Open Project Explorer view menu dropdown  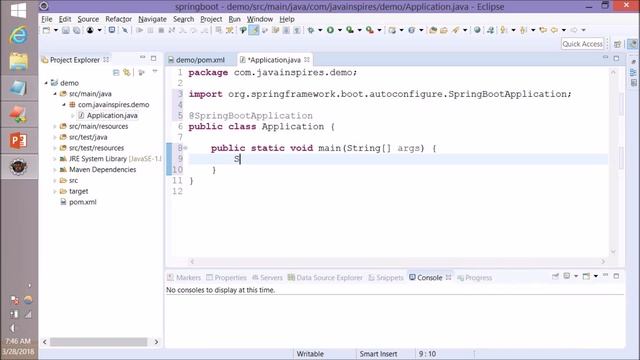155,72
